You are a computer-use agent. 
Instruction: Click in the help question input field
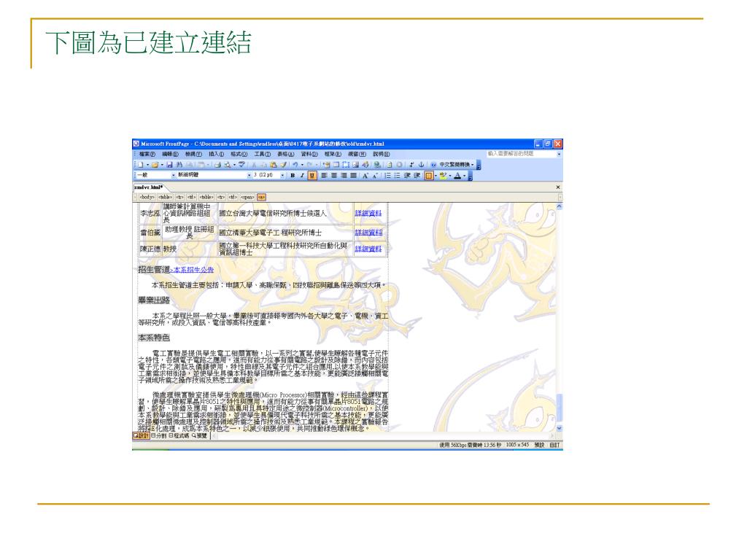(521, 154)
